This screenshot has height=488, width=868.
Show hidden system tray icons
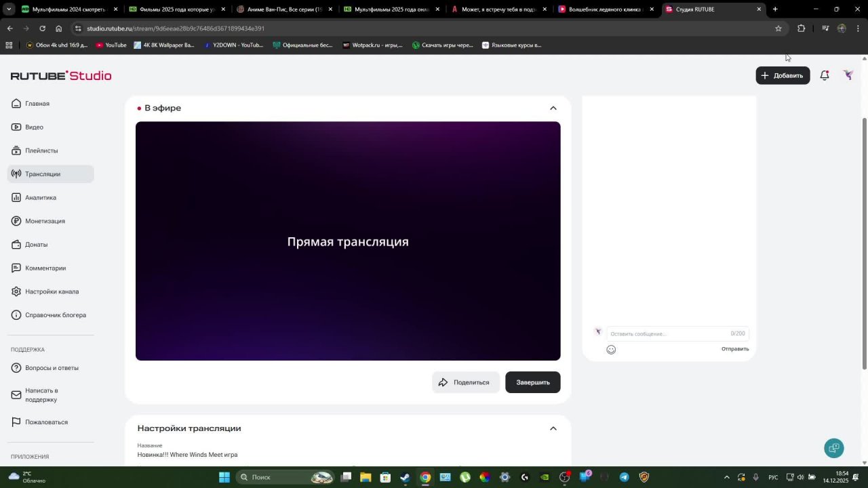(727, 477)
